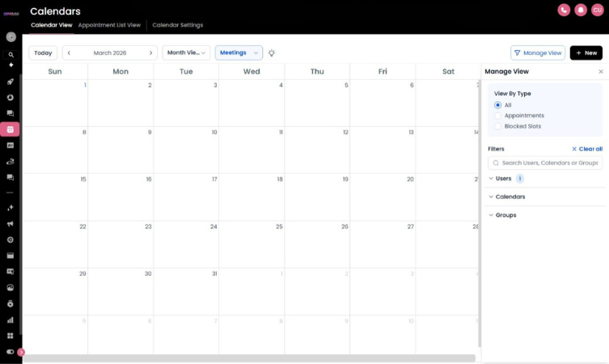Click the New button
Screen dimensions: 609x364
tap(586, 53)
